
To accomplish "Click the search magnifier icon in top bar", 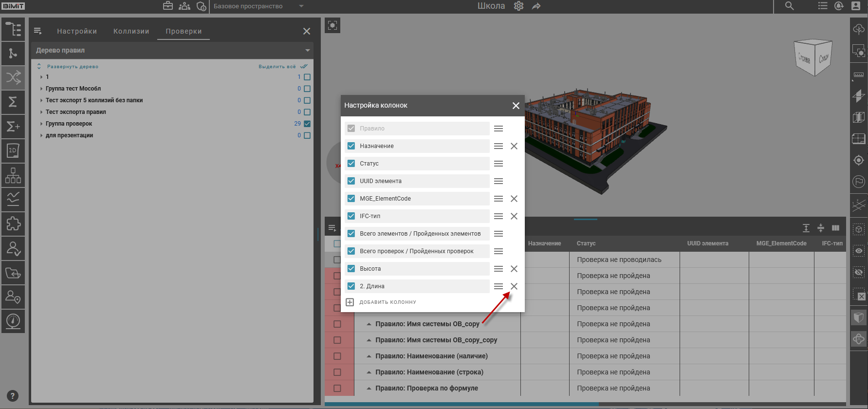I will pyautogui.click(x=789, y=6).
